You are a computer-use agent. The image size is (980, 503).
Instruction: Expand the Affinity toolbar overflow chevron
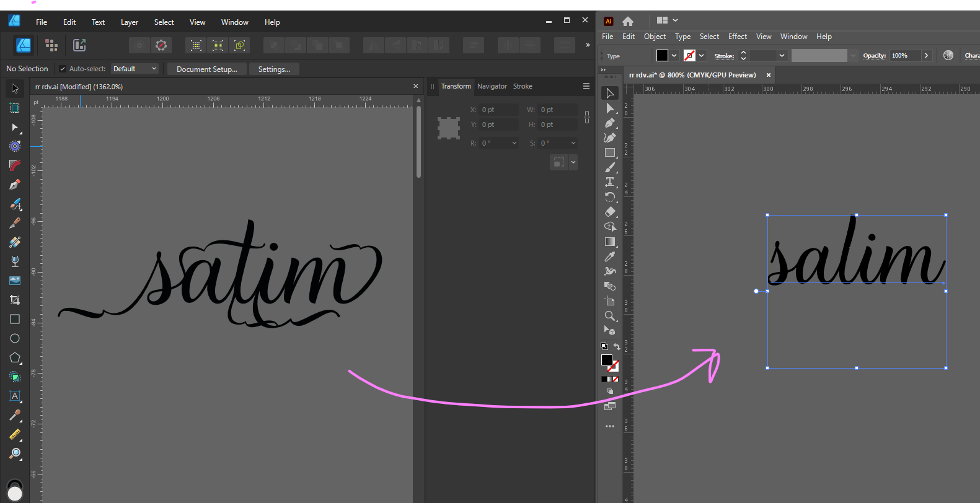pyautogui.click(x=588, y=45)
